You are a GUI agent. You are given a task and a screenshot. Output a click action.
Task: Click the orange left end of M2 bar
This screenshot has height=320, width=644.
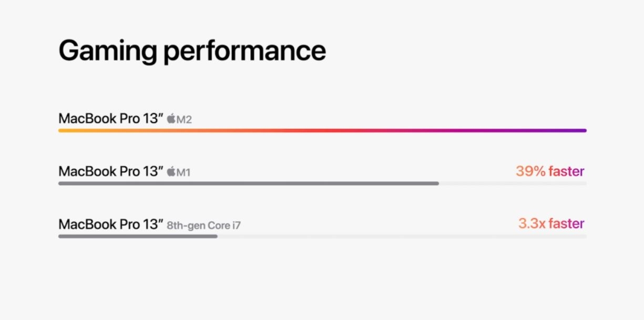pyautogui.click(x=63, y=130)
